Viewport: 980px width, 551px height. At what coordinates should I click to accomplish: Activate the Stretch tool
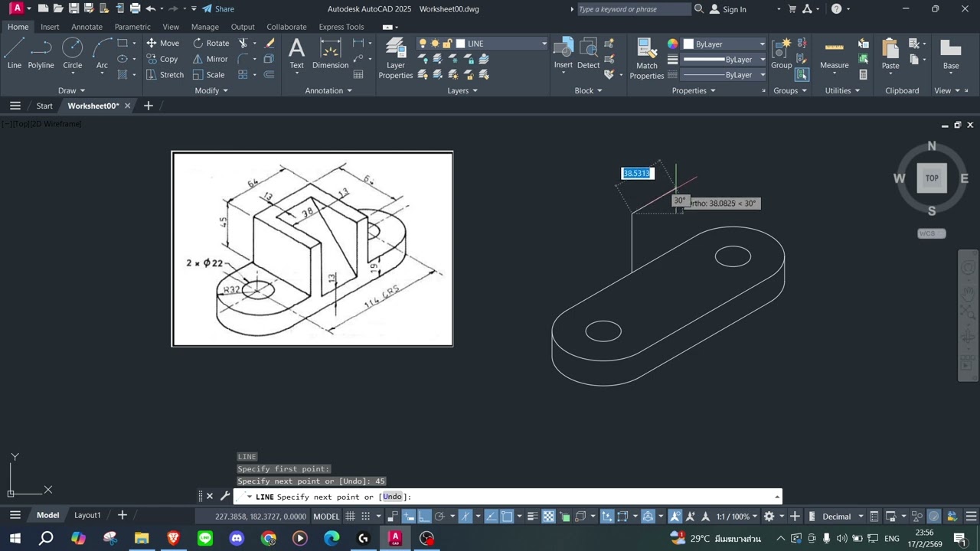point(165,75)
